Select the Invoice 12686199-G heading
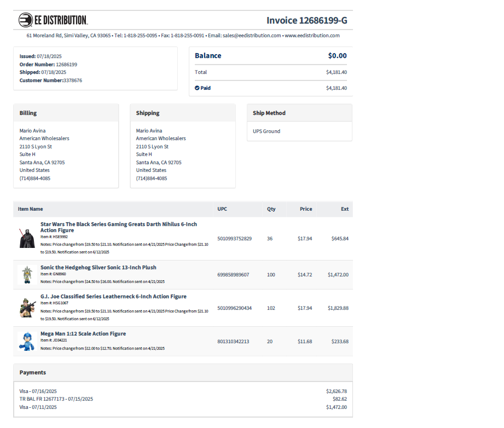Image resolution: width=504 pixels, height=428 pixels. pyautogui.click(x=306, y=21)
